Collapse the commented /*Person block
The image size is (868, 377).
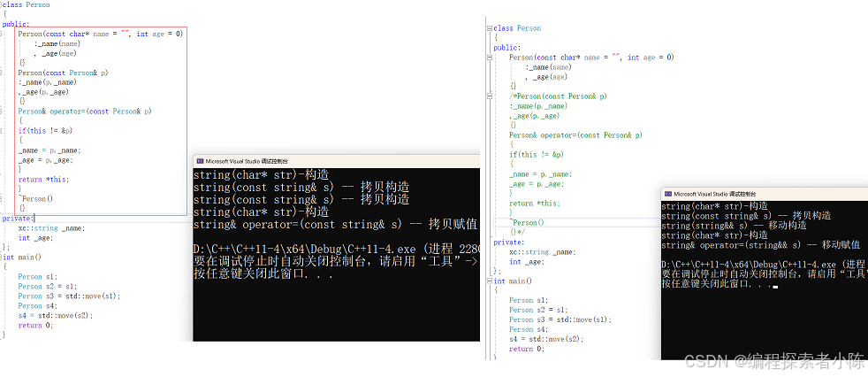[x=490, y=96]
